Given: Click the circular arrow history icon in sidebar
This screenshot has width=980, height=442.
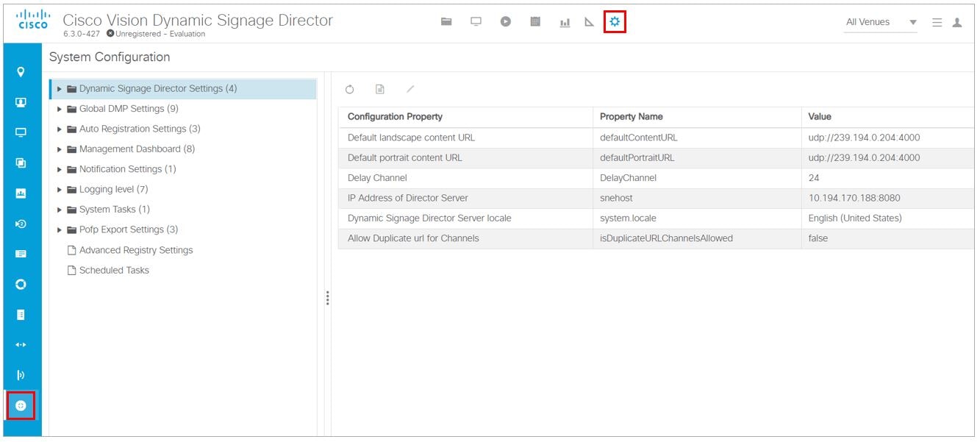Looking at the screenshot, I should [21, 224].
